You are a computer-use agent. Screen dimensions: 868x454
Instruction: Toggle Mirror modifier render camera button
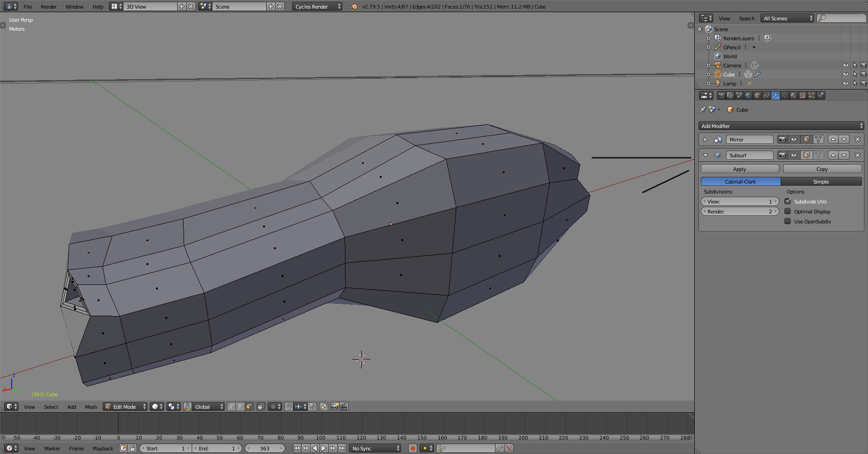coord(783,139)
